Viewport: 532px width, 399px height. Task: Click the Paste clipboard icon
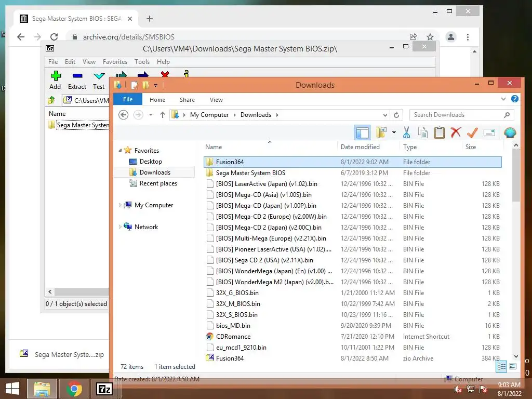440,132
